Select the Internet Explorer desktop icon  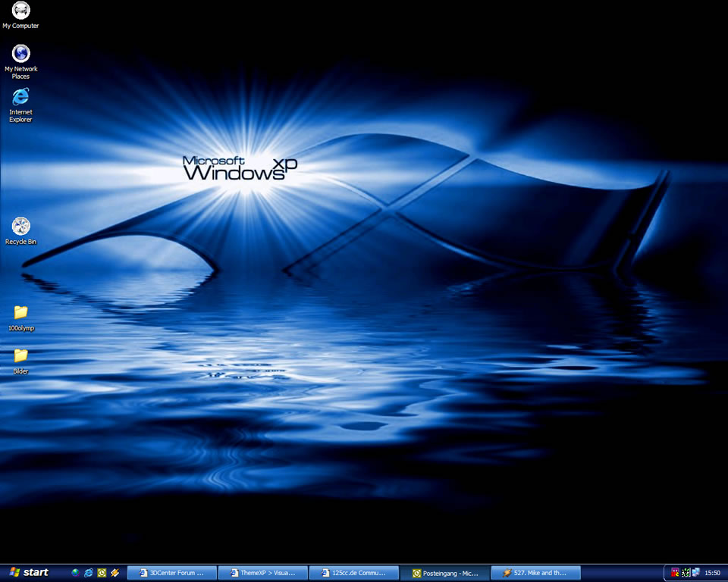pos(21,105)
